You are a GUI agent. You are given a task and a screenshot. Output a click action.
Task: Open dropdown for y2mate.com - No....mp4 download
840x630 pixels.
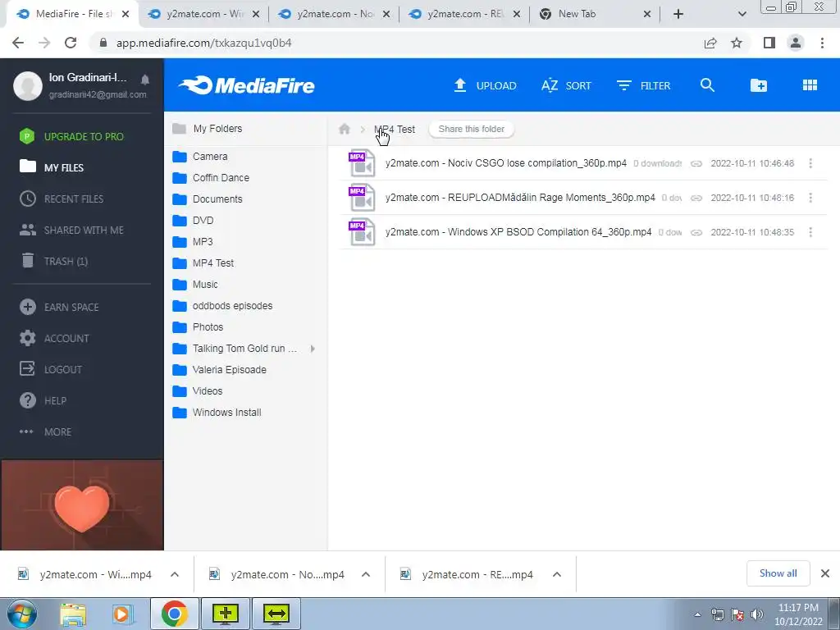click(366, 574)
